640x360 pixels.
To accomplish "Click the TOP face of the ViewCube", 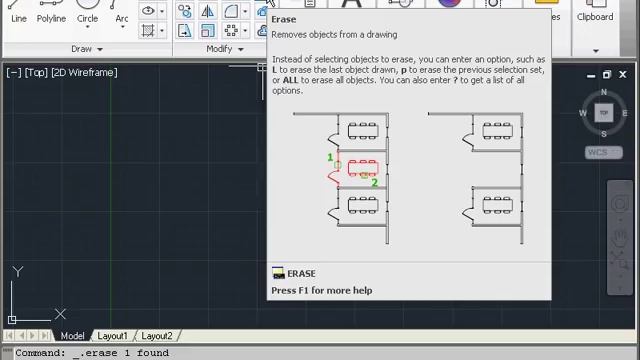I will (604, 113).
